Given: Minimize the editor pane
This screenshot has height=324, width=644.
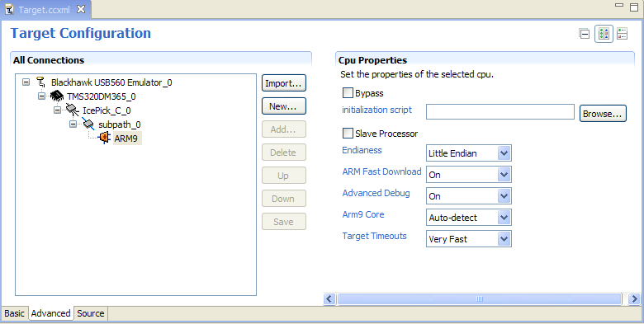Looking at the screenshot, I should [619, 6].
